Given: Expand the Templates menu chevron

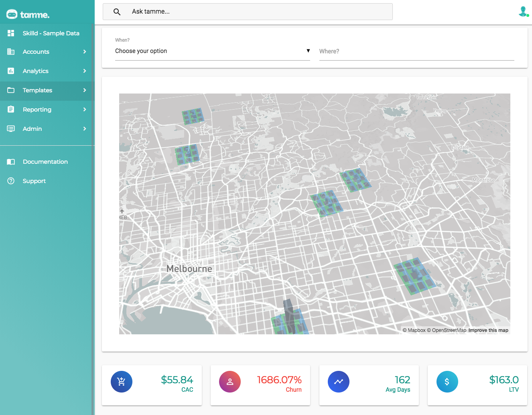Looking at the screenshot, I should pos(85,90).
